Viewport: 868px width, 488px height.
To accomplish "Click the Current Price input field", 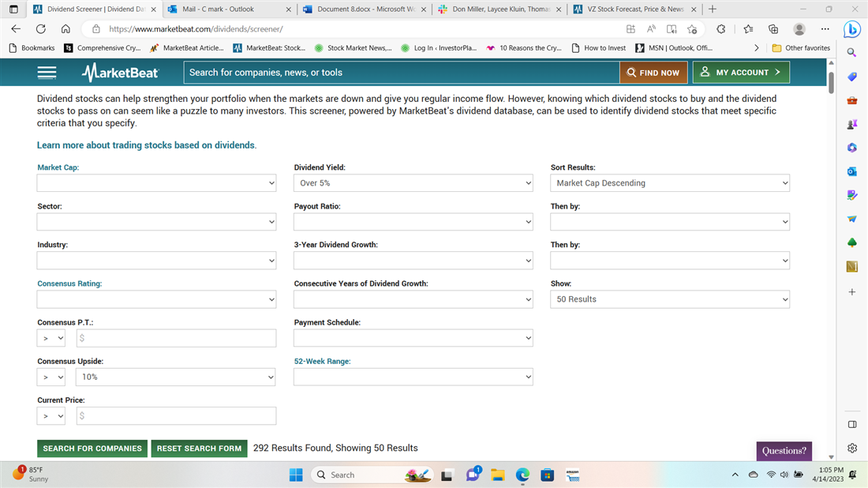I will coord(176,416).
